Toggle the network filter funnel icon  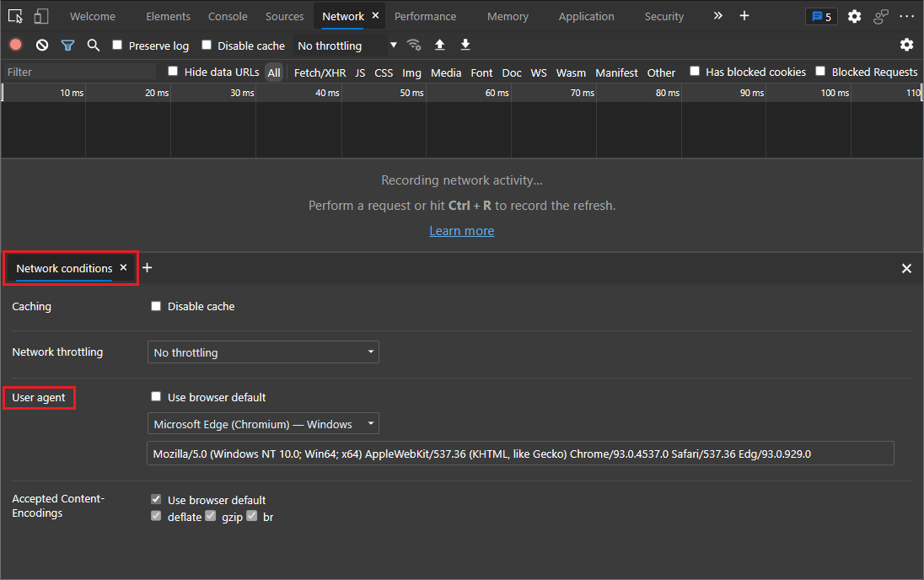[67, 46]
